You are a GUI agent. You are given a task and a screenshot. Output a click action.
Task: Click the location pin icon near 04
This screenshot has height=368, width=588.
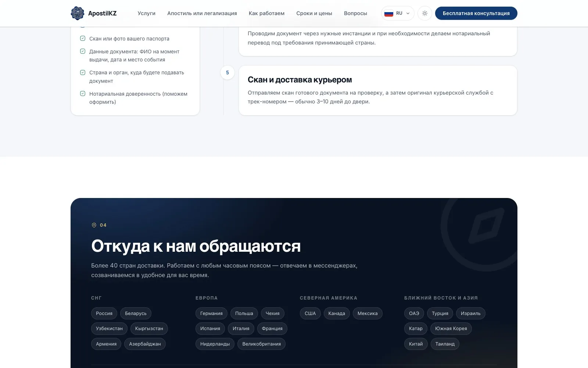coord(94,225)
